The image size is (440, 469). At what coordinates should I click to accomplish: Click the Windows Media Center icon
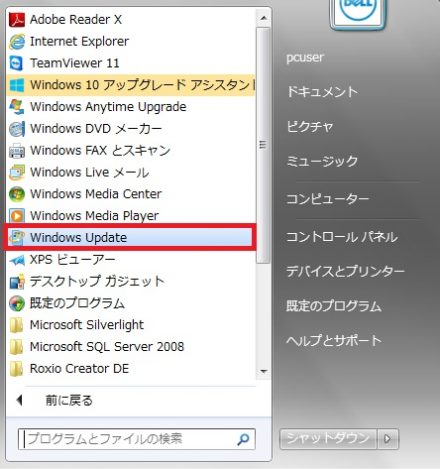(x=17, y=194)
